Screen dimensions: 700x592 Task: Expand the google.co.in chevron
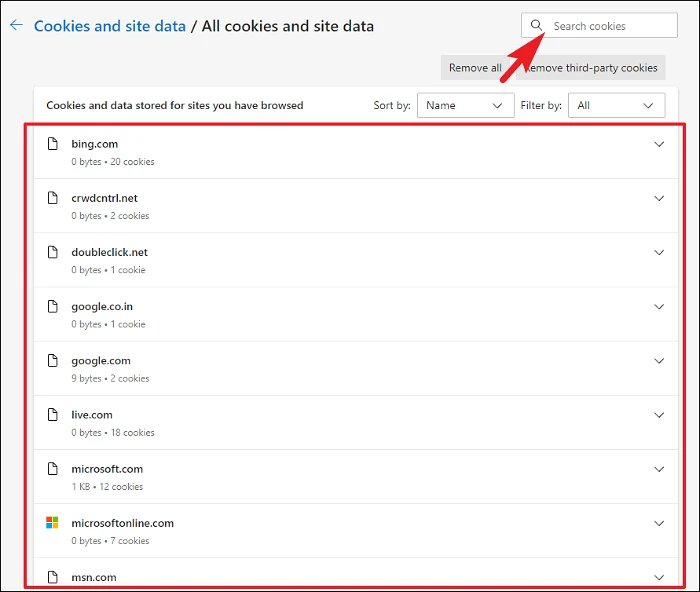click(659, 307)
